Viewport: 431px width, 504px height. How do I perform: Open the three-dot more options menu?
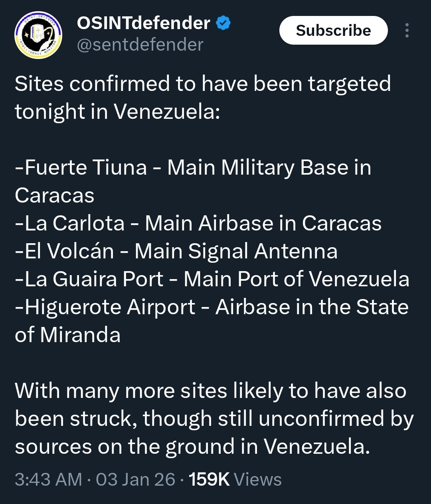coord(407,30)
